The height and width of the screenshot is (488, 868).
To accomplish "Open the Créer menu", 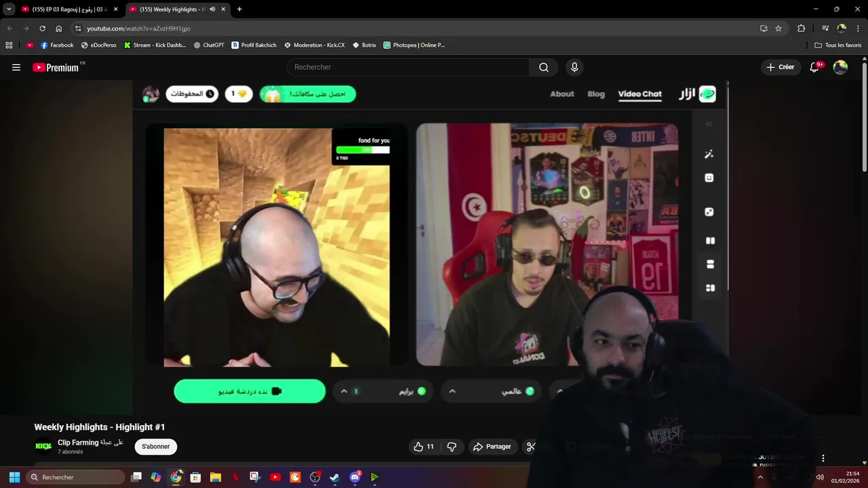I will tap(780, 67).
